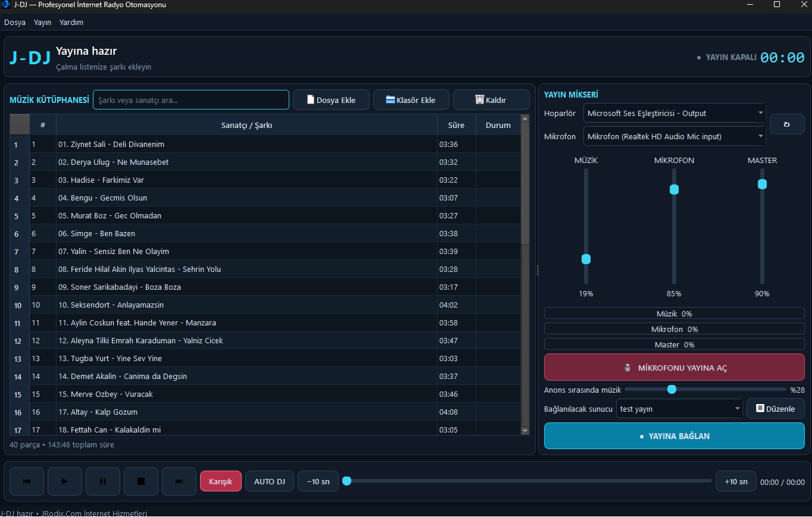812x517 pixels.
Task: Click the 00:00 broadcast timer
Action: pos(782,58)
